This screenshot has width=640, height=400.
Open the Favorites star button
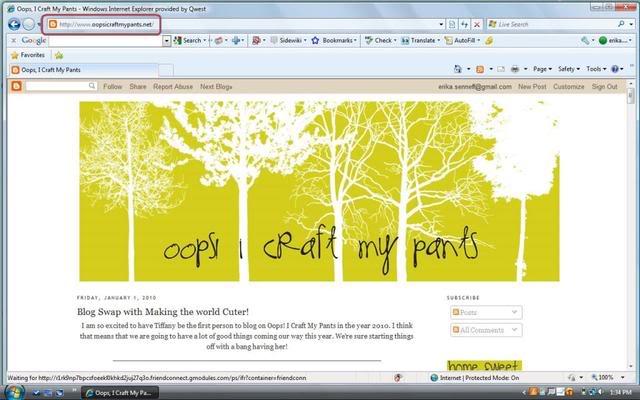[x=28, y=55]
